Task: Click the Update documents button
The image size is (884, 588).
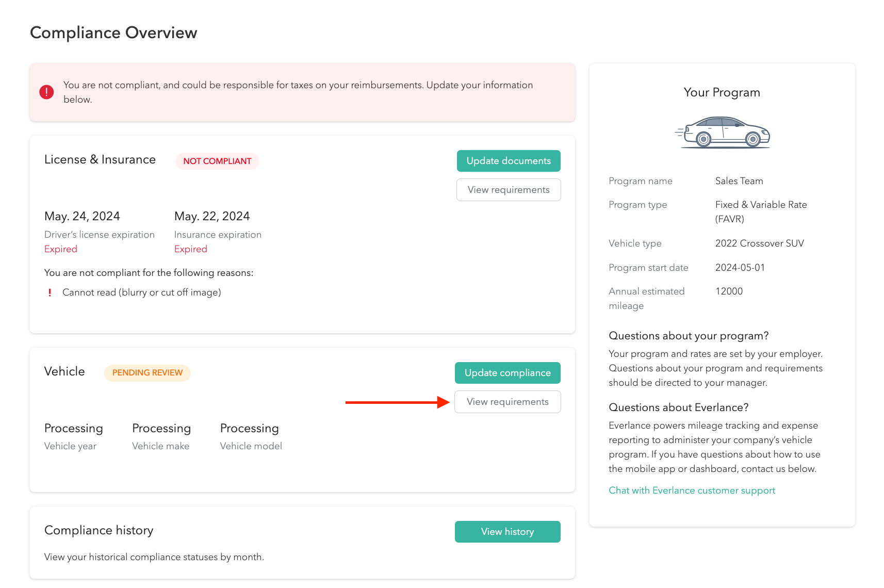Action: click(508, 161)
